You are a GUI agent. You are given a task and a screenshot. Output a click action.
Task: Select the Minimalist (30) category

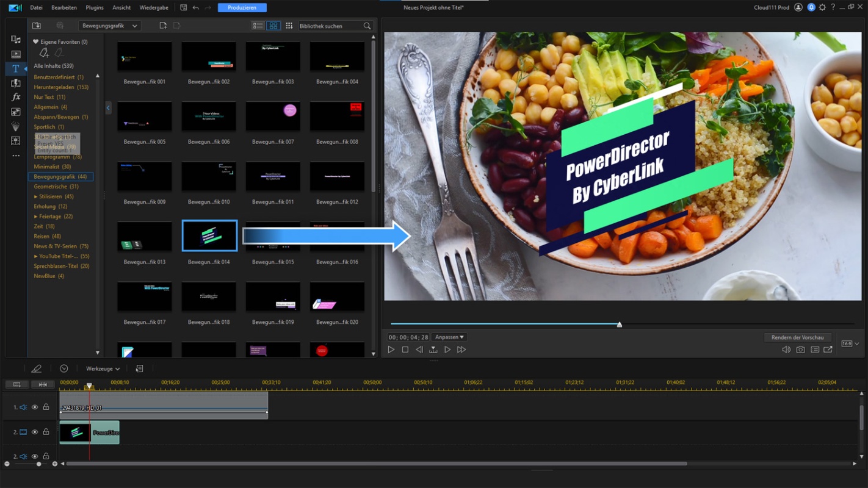coord(52,167)
